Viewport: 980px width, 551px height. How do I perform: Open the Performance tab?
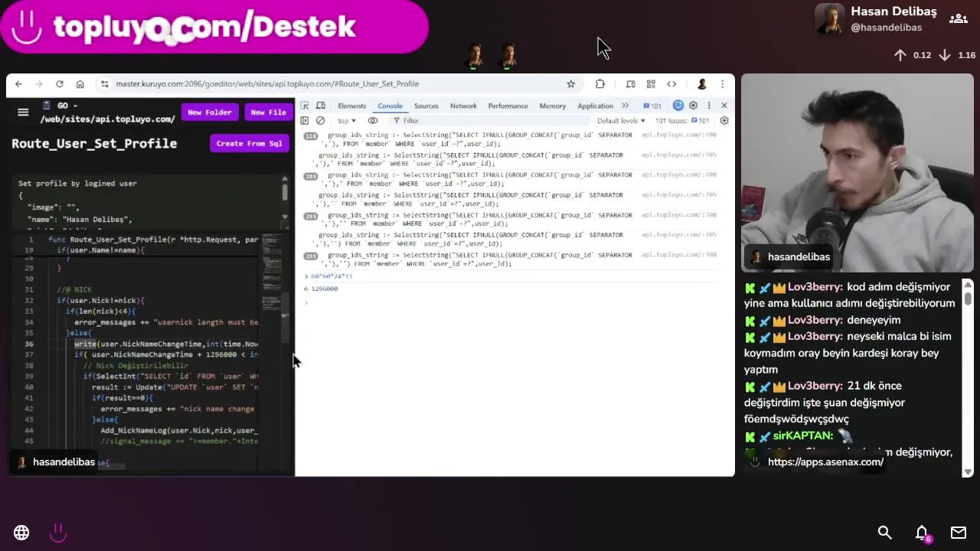[x=508, y=106]
